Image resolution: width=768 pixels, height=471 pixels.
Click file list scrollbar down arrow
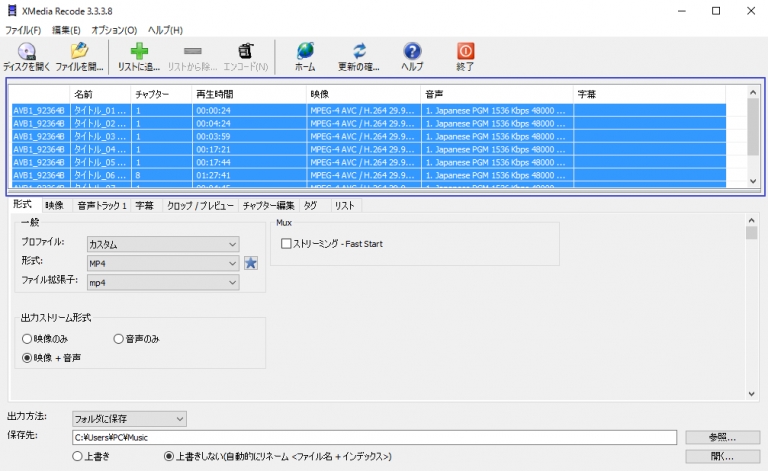tap(753, 181)
